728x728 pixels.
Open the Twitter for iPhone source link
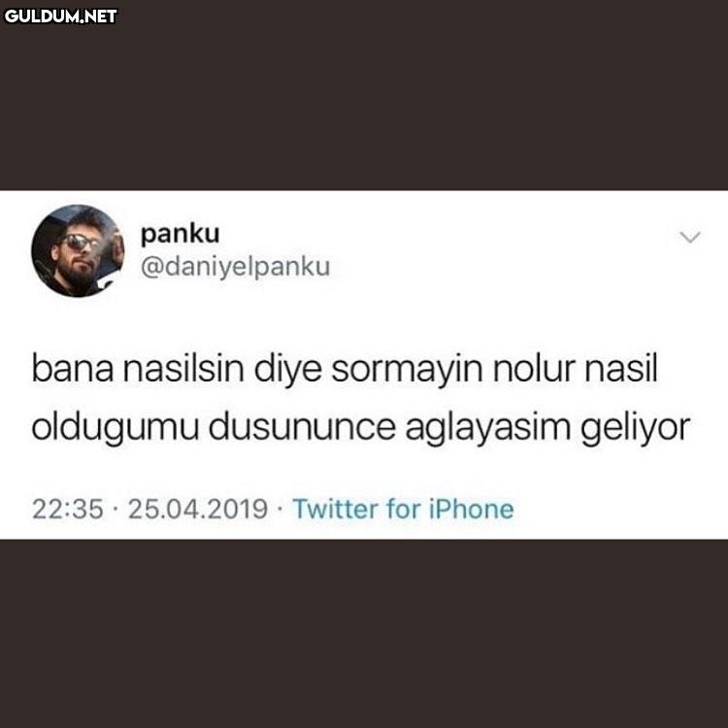[x=403, y=509]
